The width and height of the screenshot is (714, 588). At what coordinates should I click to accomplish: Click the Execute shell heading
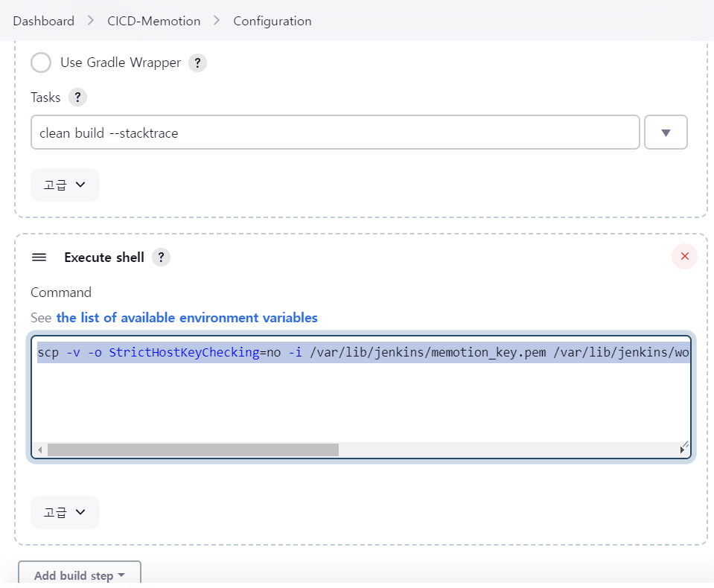pyautogui.click(x=104, y=257)
